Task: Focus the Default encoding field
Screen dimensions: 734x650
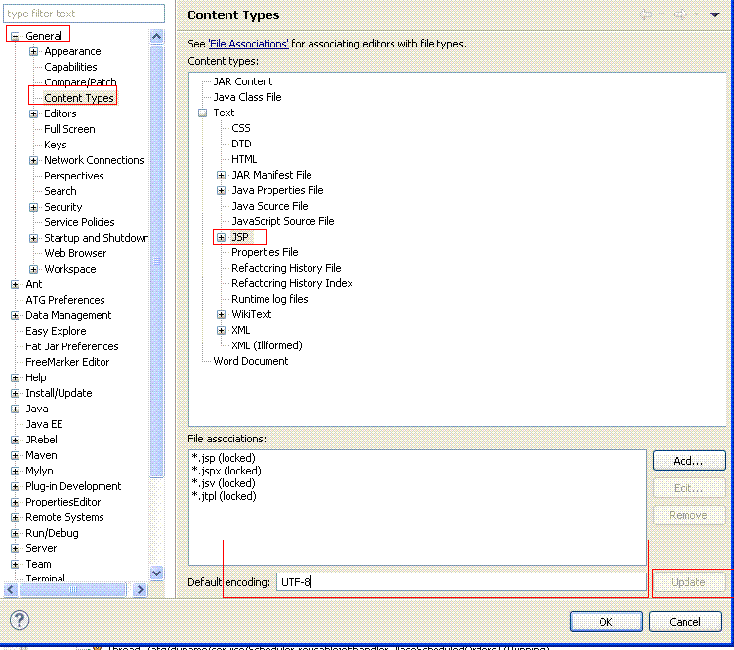Action: 461,582
